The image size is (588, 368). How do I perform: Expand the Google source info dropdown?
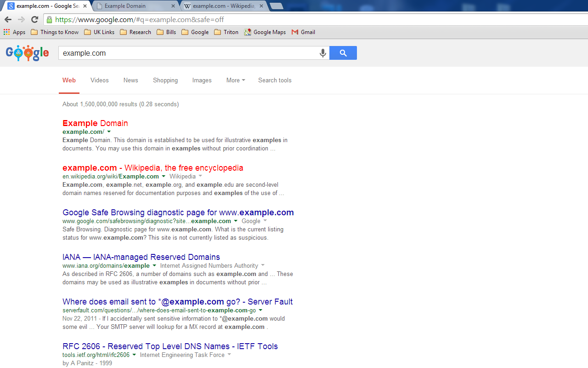265,221
